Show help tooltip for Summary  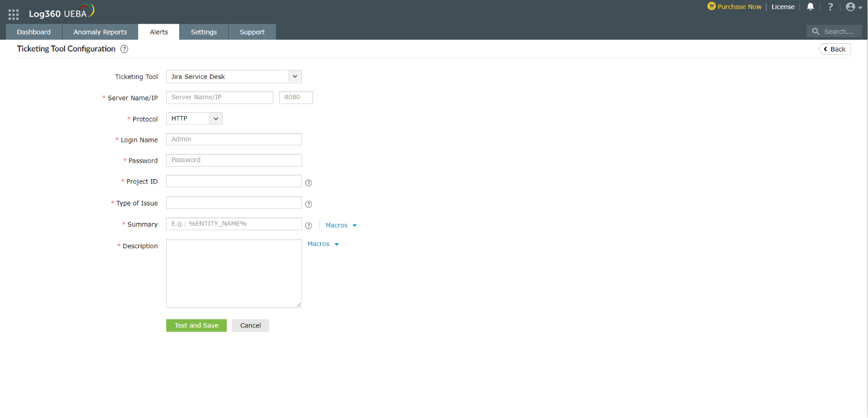point(309,225)
